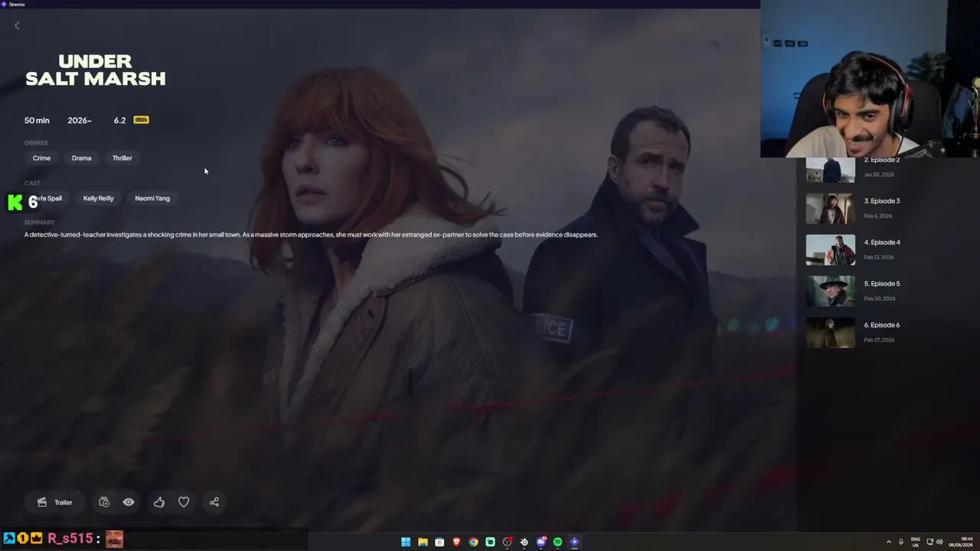Screen dimensions: 980x551
Task: Click the '50 min' runtime text
Action: coord(37,120)
